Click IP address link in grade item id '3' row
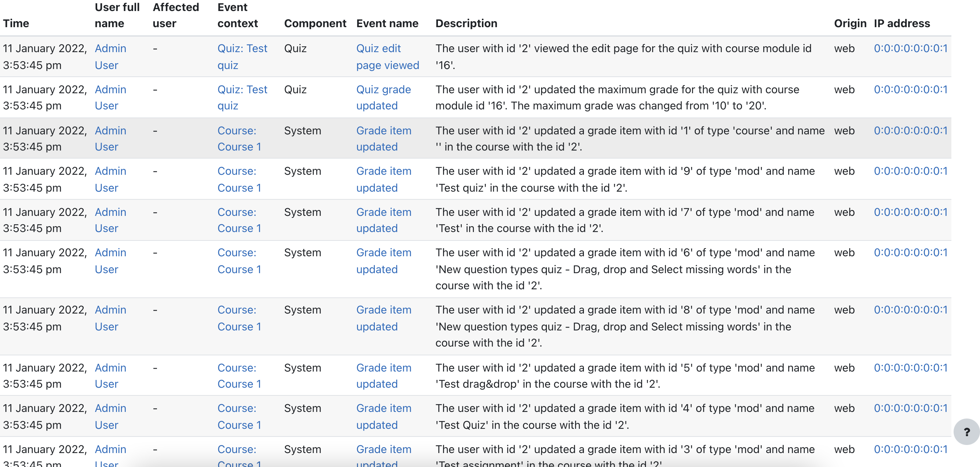 tap(910, 449)
